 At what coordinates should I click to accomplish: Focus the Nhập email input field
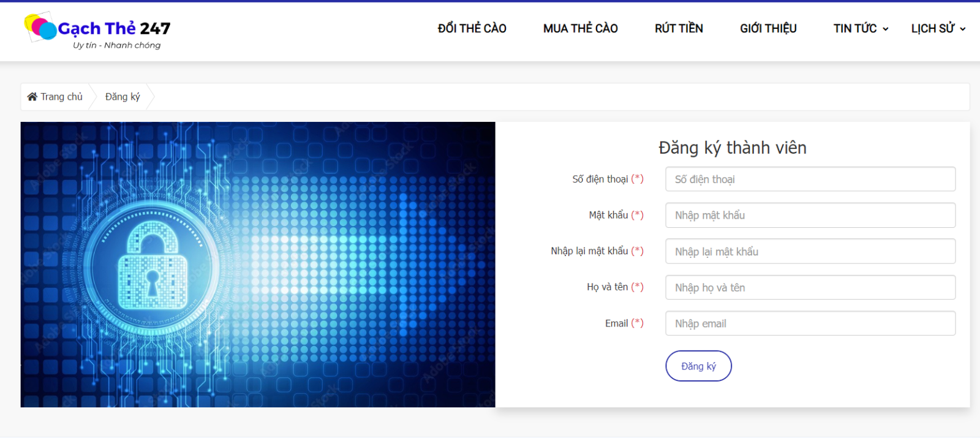tap(810, 323)
